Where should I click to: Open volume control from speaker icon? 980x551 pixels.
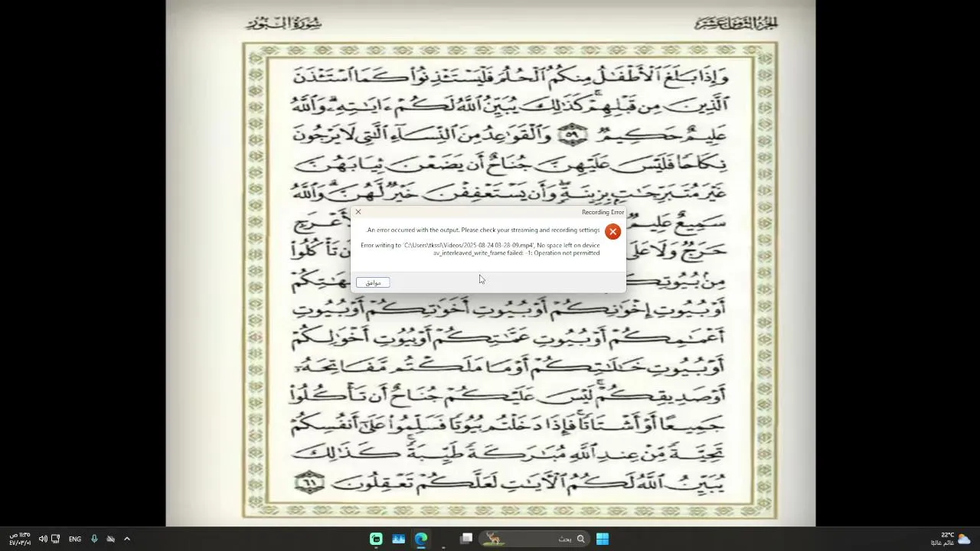43,539
